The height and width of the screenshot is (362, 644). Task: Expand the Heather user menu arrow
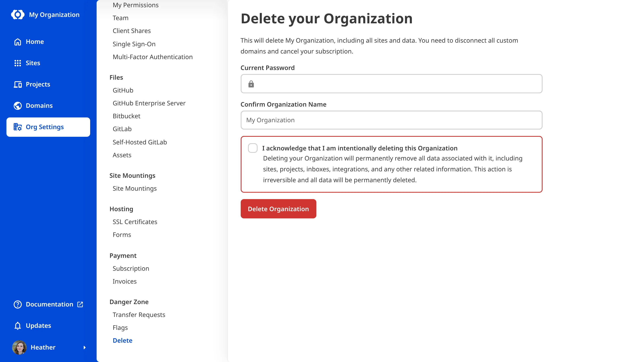click(85, 347)
